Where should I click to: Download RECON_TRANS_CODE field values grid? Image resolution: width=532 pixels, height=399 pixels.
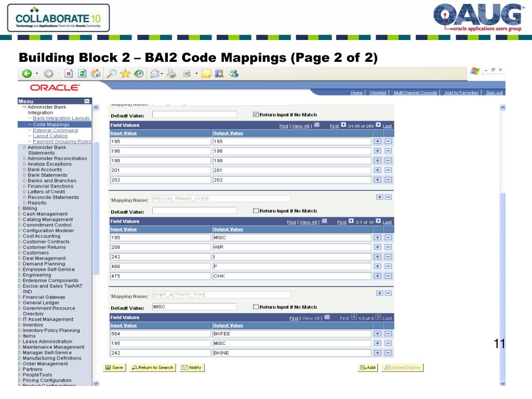[324, 221]
